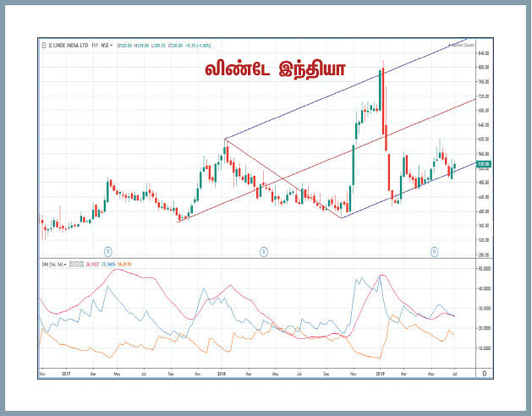Open the event marker near April 2018
Viewport: 532px width, 416px height.
[264, 252]
